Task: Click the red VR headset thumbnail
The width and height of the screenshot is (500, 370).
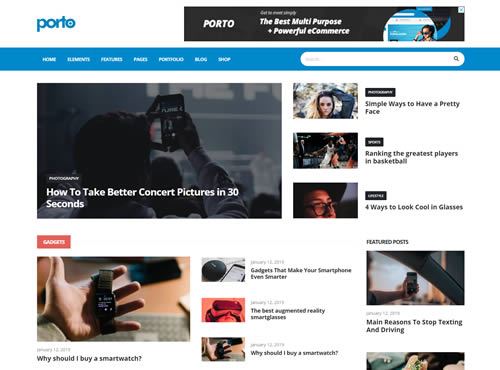Action: click(x=223, y=310)
